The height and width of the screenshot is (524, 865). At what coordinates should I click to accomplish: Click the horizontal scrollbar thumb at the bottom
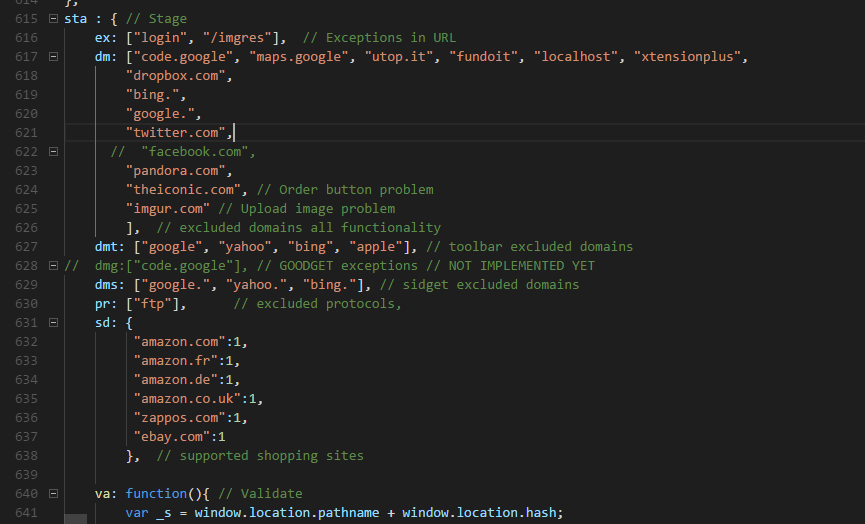[76, 519]
